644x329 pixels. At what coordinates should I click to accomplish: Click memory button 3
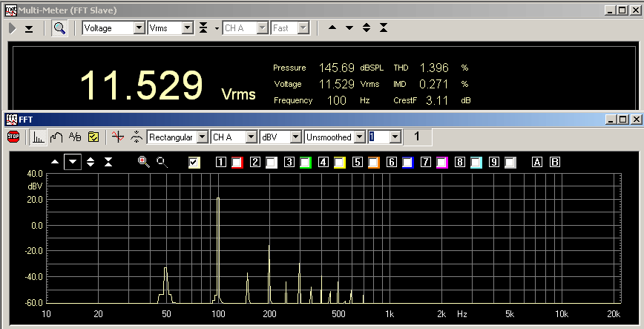click(x=289, y=162)
